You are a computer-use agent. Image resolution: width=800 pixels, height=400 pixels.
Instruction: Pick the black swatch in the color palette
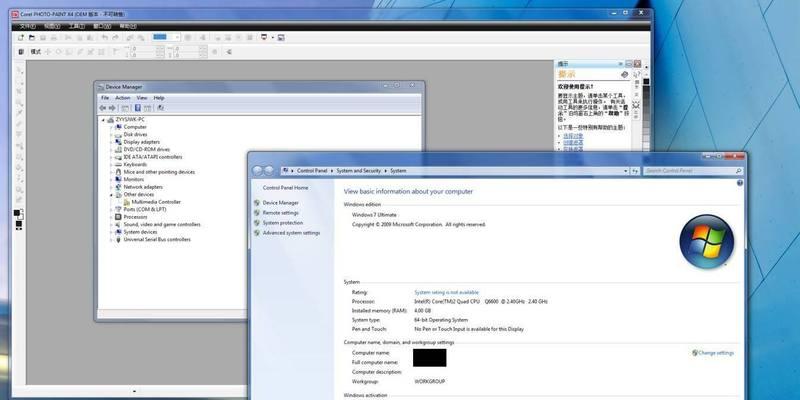(x=646, y=82)
